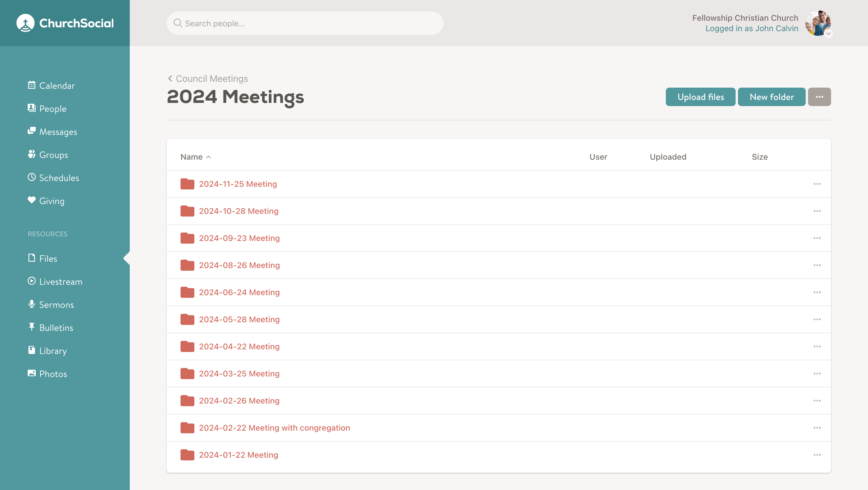Click New folder button
This screenshot has width=868, height=490.
coord(771,97)
